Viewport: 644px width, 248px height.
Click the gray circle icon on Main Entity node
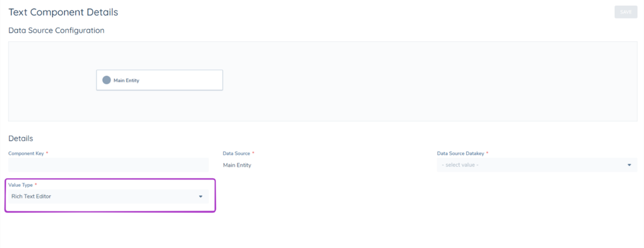(106, 80)
